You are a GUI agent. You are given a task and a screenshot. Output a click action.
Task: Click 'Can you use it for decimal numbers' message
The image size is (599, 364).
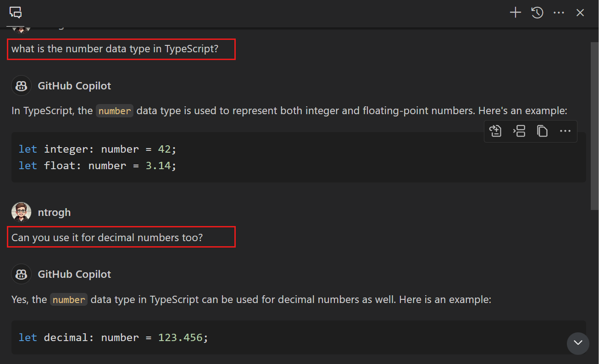pos(107,237)
